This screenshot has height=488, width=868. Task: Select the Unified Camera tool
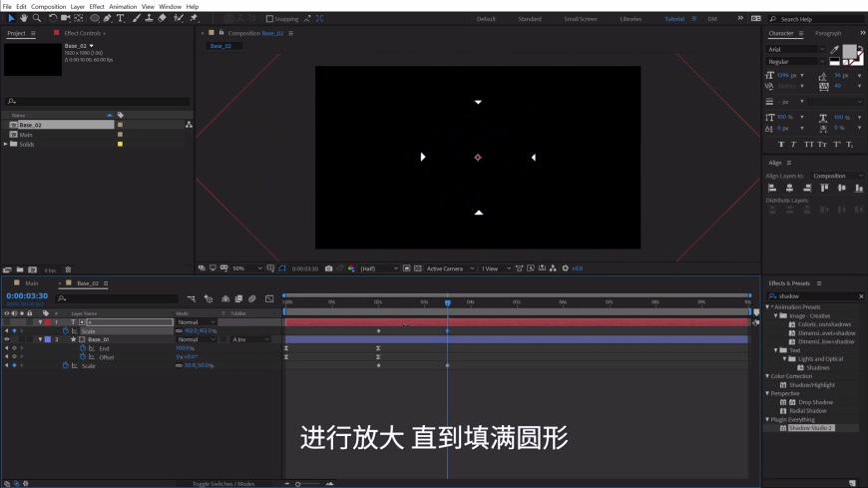click(65, 18)
